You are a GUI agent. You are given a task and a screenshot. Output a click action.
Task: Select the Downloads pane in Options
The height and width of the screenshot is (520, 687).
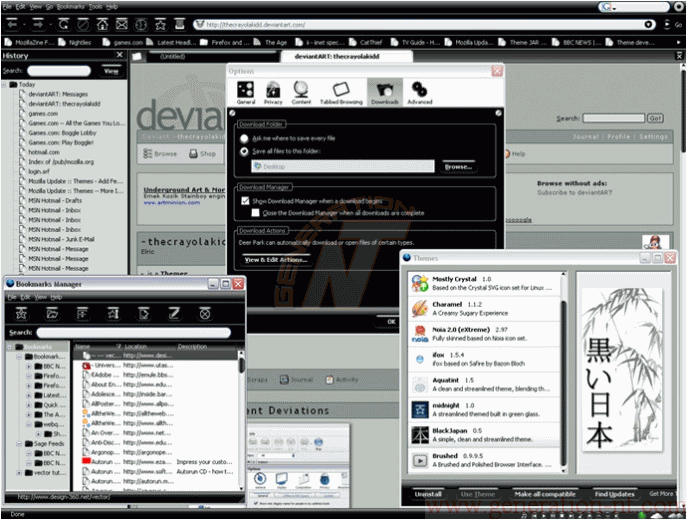tap(385, 92)
